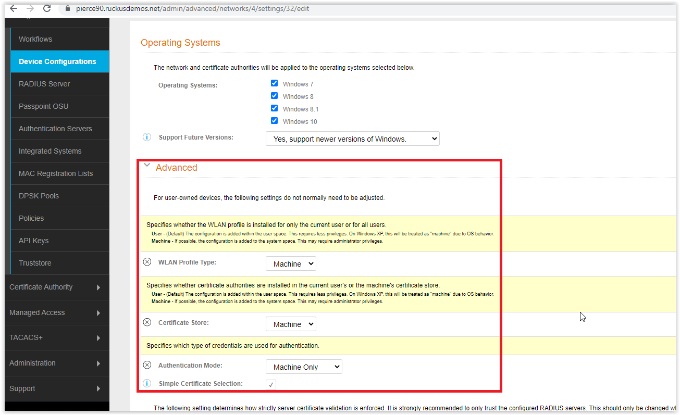This screenshot has width=680, height=415.
Task: Click the info icon beside Simple Certificate Selection
Action: pos(147,383)
